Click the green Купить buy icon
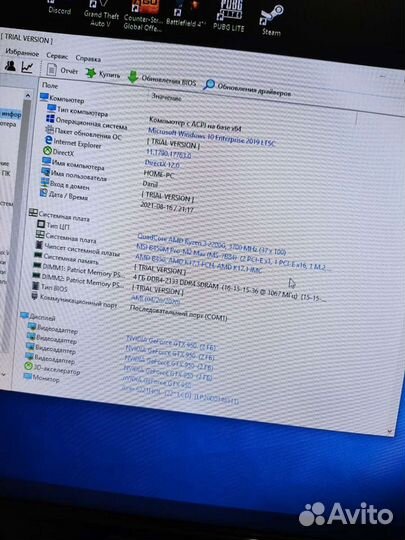This screenshot has height=540, width=405. tap(91, 73)
